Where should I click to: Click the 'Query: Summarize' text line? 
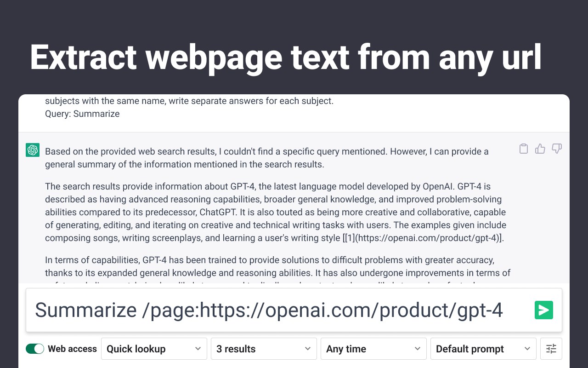(82, 114)
